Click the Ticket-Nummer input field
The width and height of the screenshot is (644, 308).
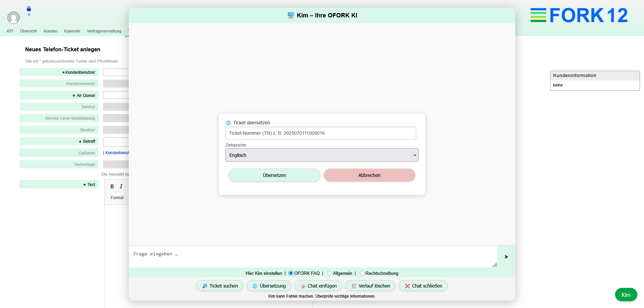click(x=321, y=133)
